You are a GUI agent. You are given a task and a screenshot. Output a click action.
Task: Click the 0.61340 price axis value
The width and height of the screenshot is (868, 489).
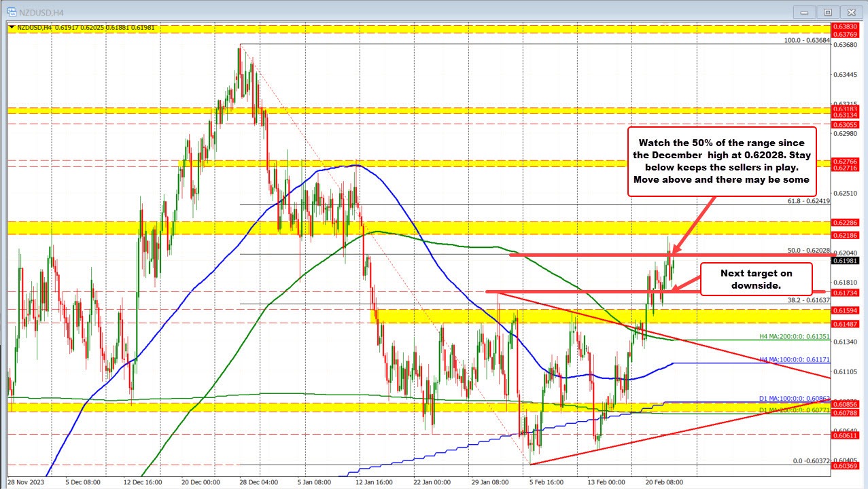point(844,342)
